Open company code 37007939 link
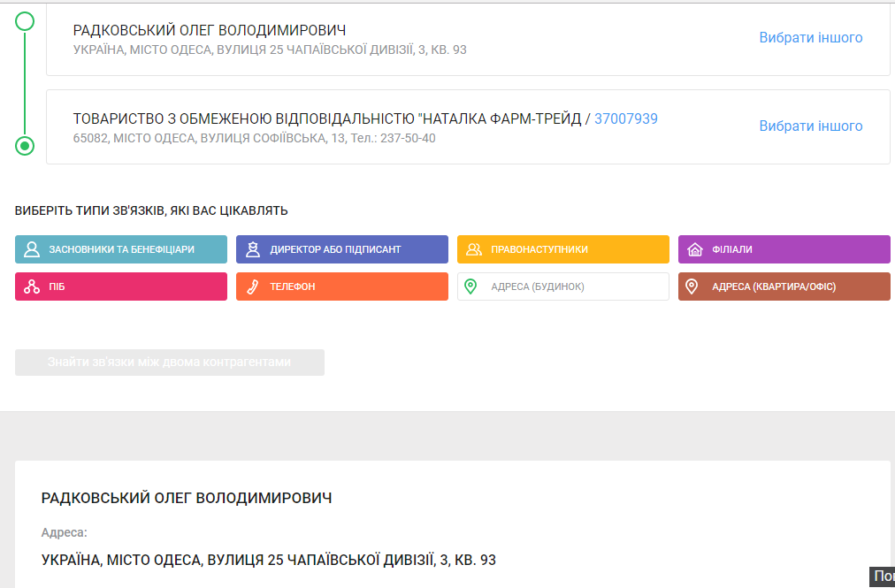895x588 pixels. 625,119
